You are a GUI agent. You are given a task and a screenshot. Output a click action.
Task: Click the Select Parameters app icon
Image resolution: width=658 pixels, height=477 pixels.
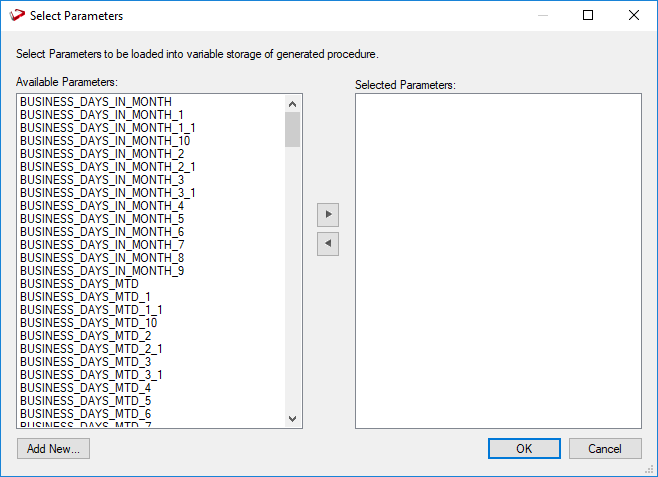tap(15, 16)
